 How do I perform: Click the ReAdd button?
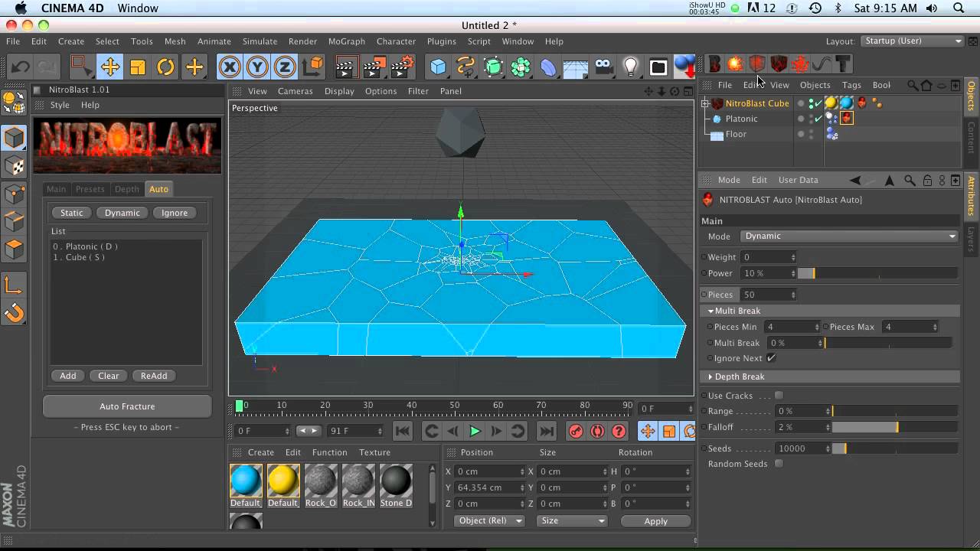coord(154,376)
